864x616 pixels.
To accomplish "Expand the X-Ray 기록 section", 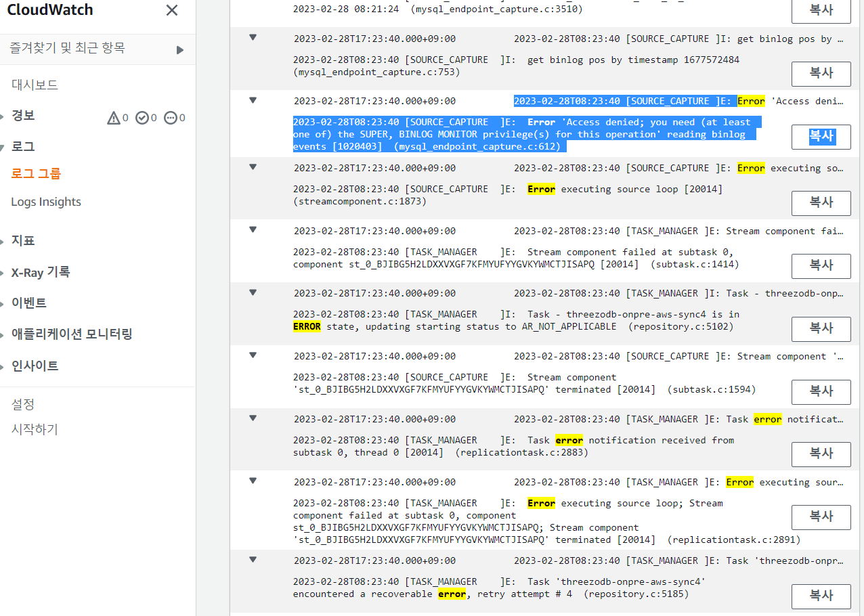I will pos(2,273).
